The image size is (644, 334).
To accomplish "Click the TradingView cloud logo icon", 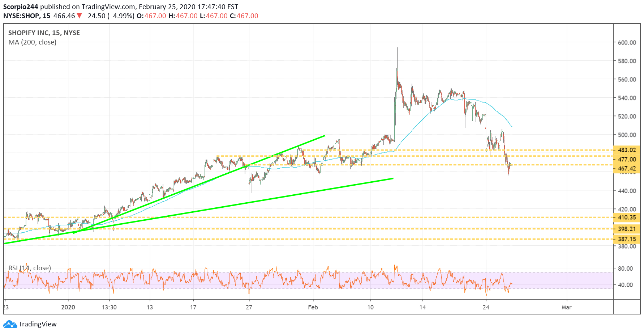I will [x=10, y=324].
